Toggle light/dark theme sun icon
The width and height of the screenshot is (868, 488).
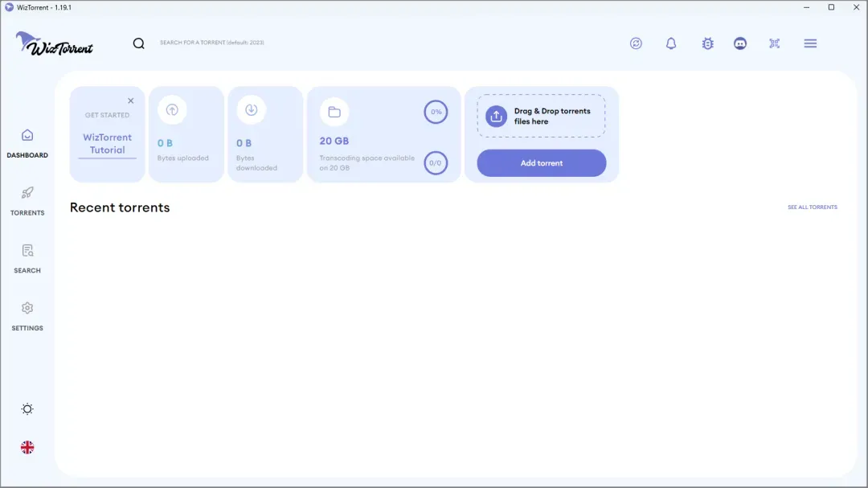pyautogui.click(x=27, y=408)
